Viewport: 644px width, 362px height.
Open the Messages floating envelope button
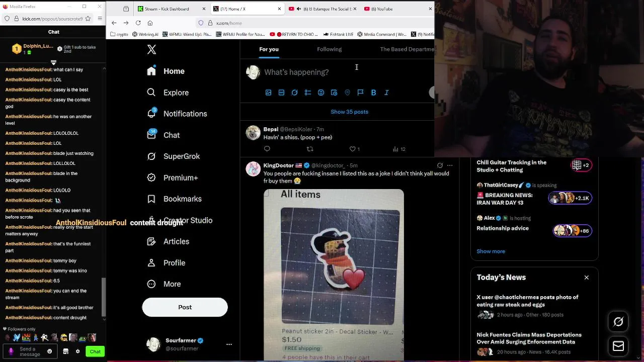coord(618,346)
